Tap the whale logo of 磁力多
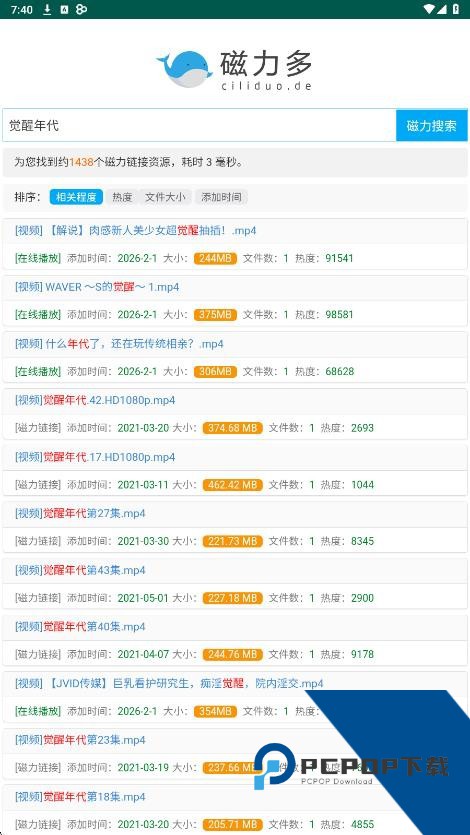 183,69
